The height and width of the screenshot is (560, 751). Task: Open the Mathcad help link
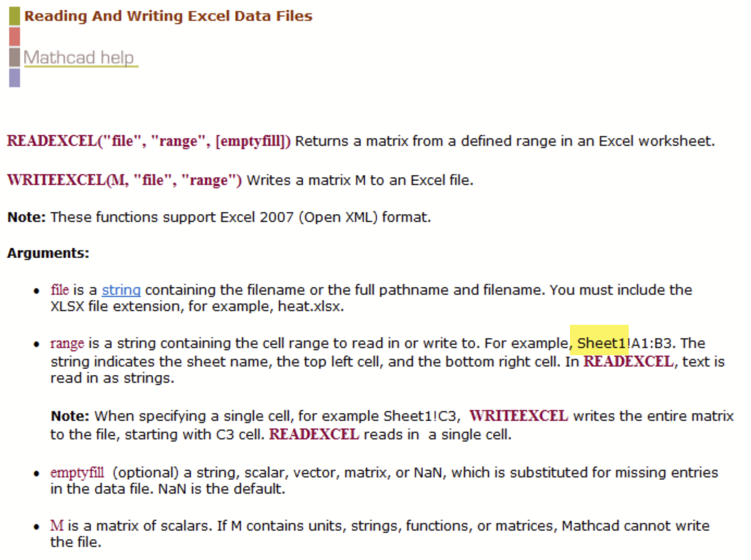coord(80,57)
